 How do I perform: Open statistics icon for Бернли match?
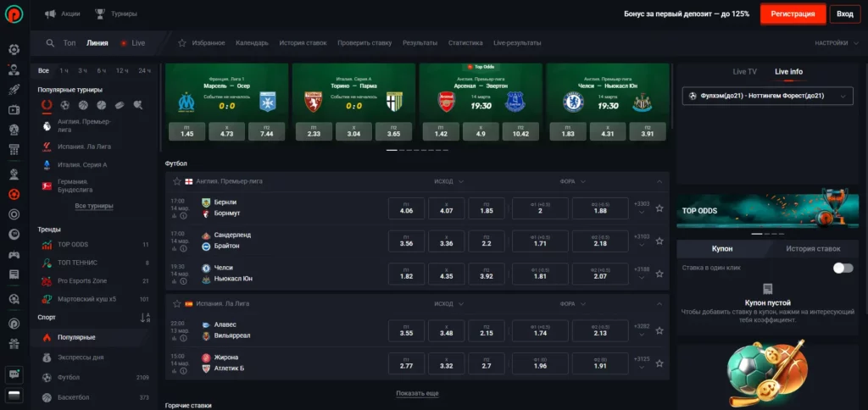pos(174,216)
